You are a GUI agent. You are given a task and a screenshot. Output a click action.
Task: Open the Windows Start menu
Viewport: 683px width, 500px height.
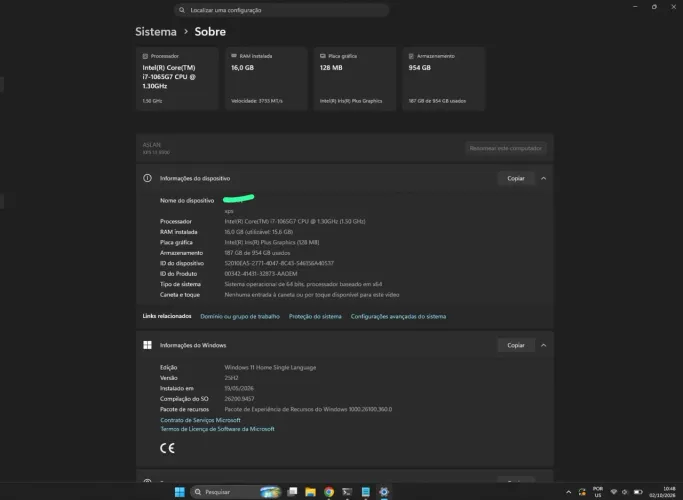coord(179,492)
